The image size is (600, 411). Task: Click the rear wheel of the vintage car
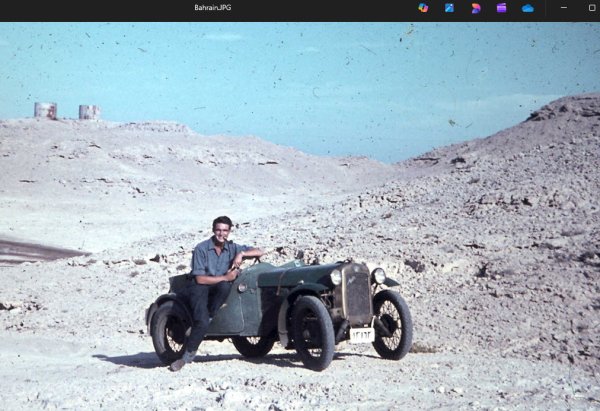170,331
